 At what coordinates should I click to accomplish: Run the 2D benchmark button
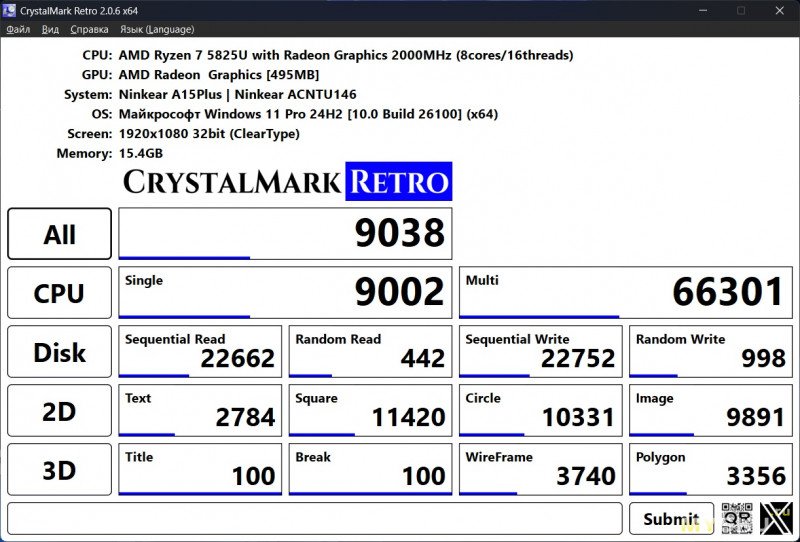(60, 411)
